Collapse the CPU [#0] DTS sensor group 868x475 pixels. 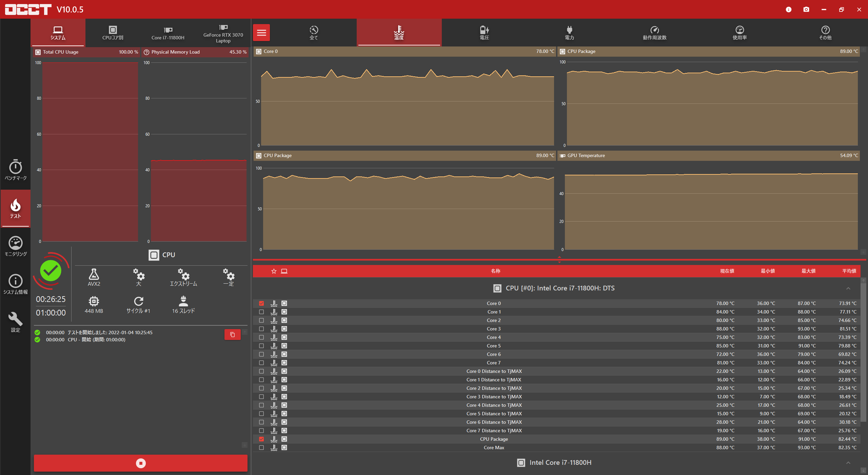coord(848,288)
